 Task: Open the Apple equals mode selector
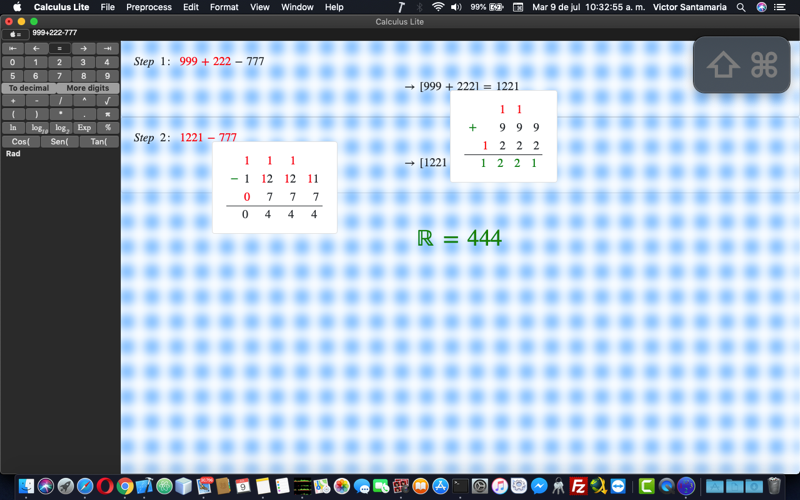[x=15, y=34]
